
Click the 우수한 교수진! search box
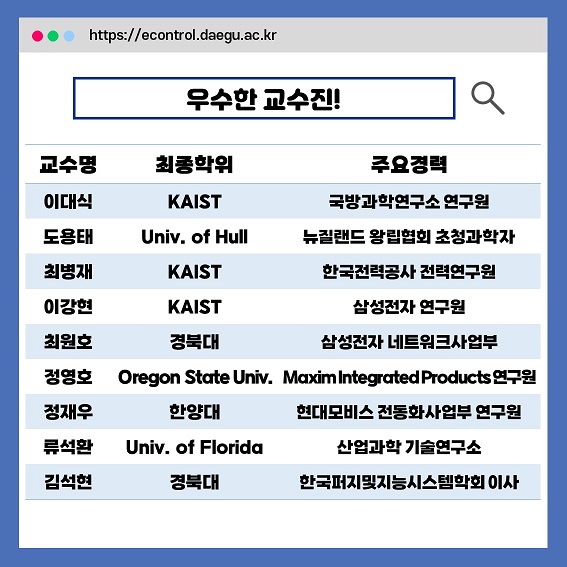click(264, 98)
